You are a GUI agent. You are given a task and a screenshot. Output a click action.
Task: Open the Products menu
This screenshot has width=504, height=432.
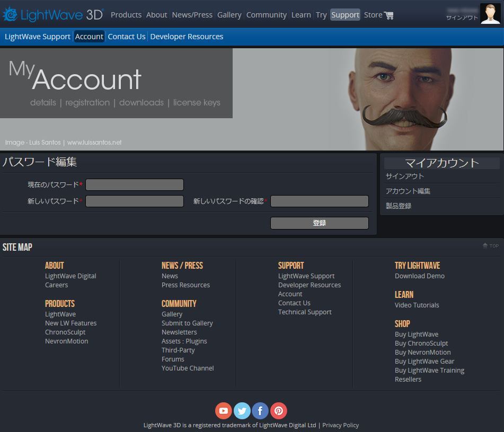click(x=126, y=15)
